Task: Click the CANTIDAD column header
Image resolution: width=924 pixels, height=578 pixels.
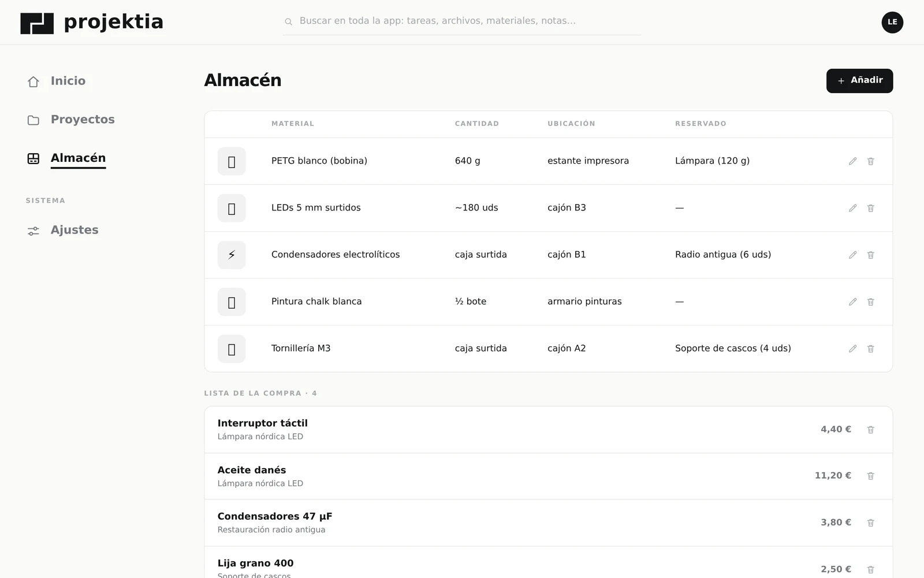Action: (476, 124)
